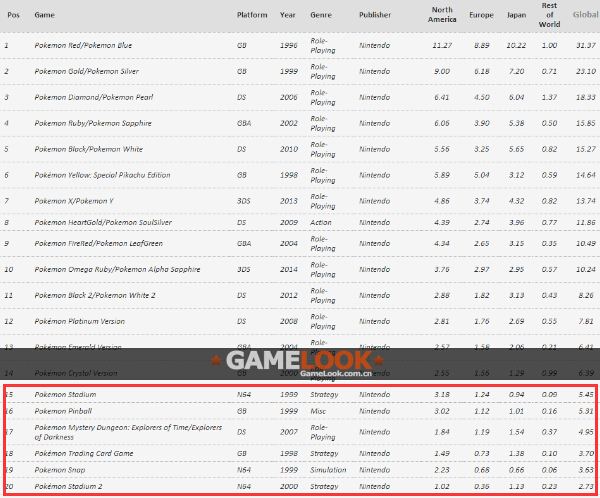This screenshot has height=498, width=600.
Task: Click the Publisher column header
Action: click(375, 15)
